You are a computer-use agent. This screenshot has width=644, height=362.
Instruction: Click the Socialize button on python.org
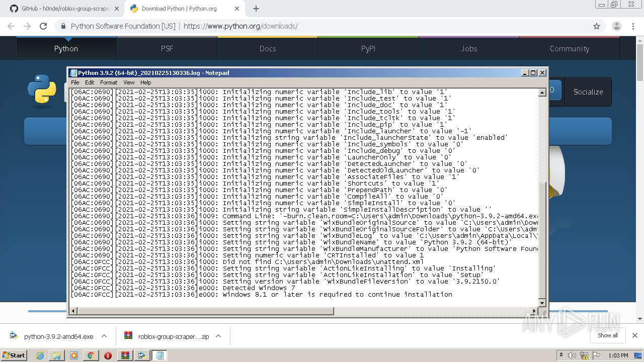pos(588,92)
